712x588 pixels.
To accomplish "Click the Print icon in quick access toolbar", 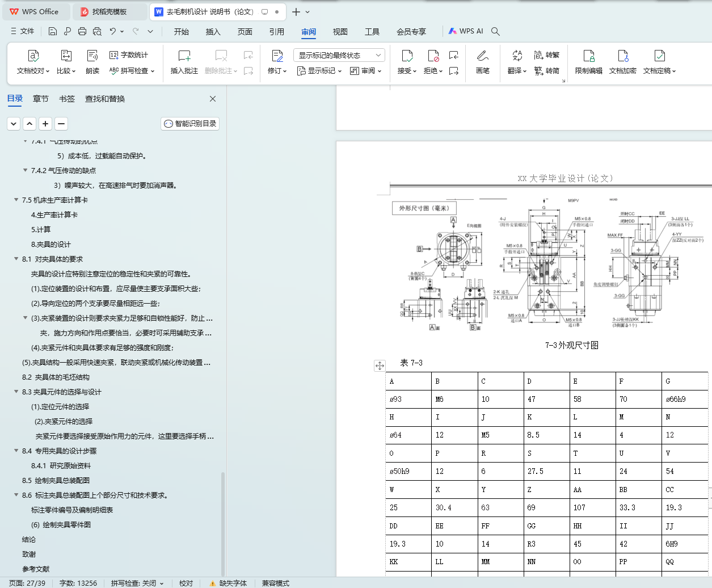I will click(x=82, y=32).
